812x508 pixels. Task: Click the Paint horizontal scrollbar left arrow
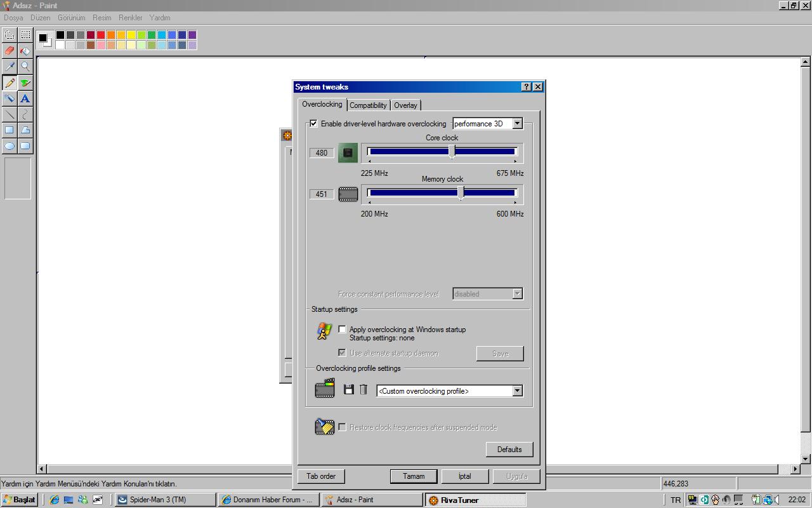pyautogui.click(x=43, y=469)
